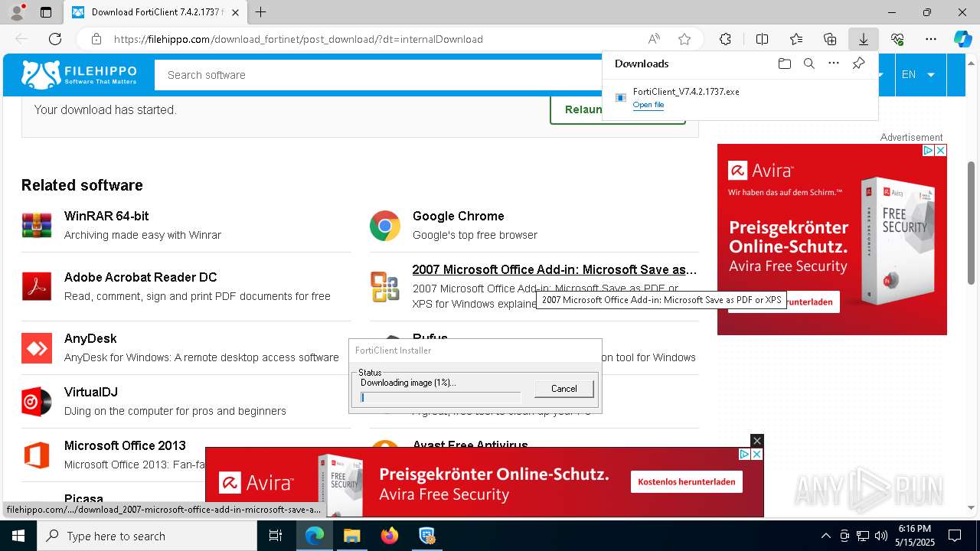980x551 pixels.
Task: Click Open file link for FortiClient exe
Action: point(648,105)
